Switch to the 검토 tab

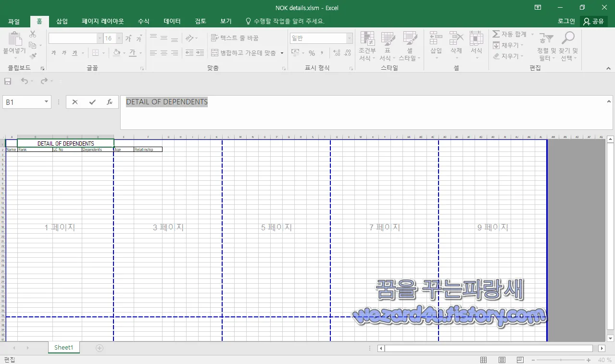[201, 21]
